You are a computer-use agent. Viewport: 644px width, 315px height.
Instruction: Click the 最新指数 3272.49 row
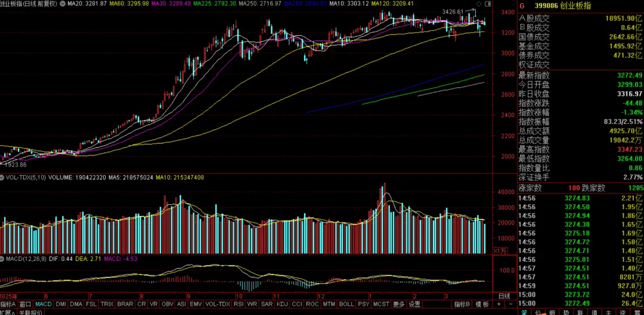[580, 75]
